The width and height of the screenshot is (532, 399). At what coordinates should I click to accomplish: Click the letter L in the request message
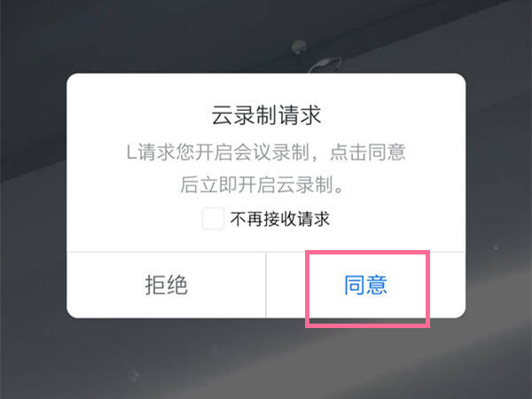pos(131,153)
